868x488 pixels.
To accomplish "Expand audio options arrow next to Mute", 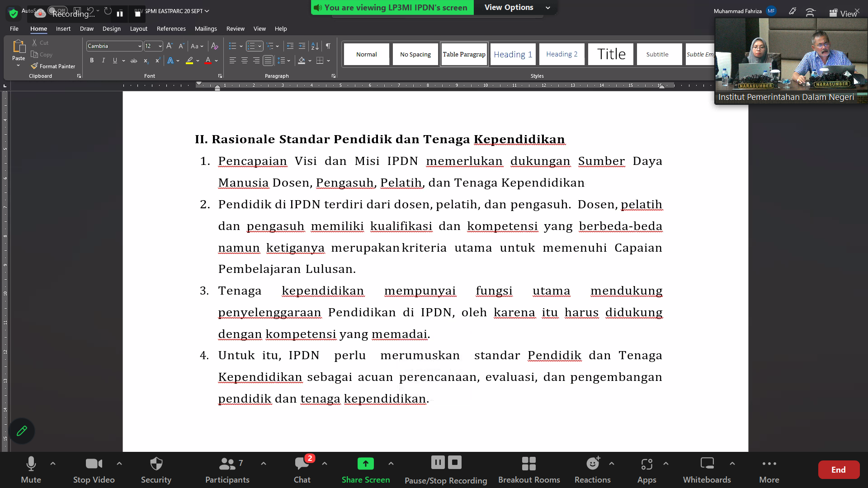I will (x=53, y=464).
